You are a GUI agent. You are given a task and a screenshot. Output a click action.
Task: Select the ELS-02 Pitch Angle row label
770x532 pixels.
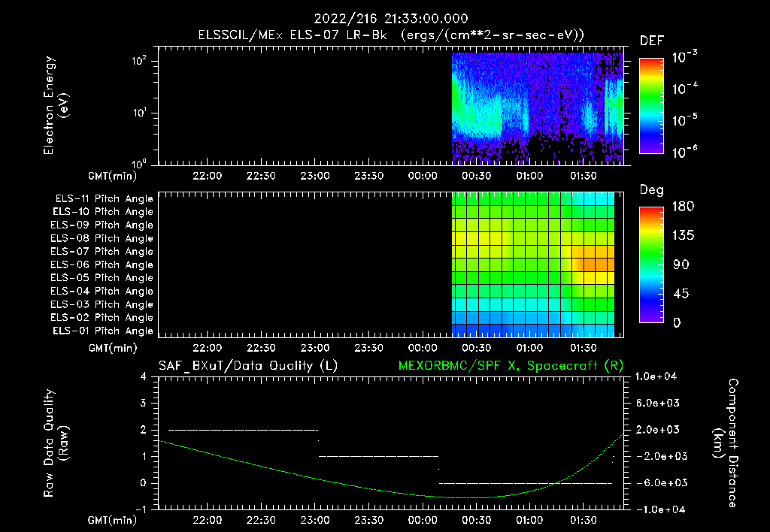click(x=102, y=318)
